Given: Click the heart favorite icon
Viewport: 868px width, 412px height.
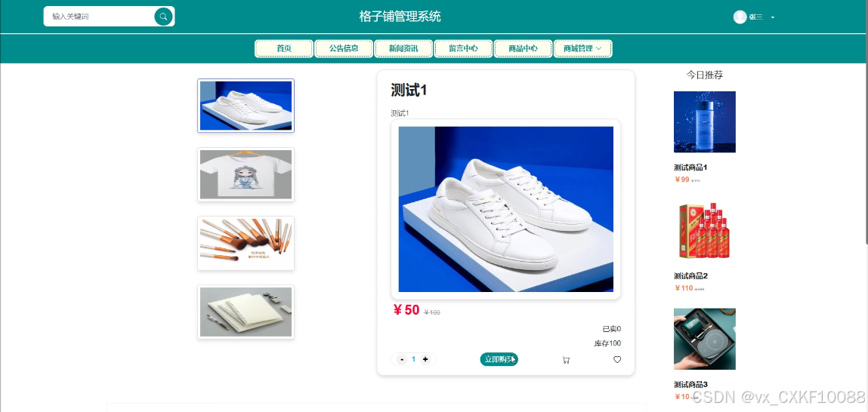Looking at the screenshot, I should pyautogui.click(x=617, y=359).
